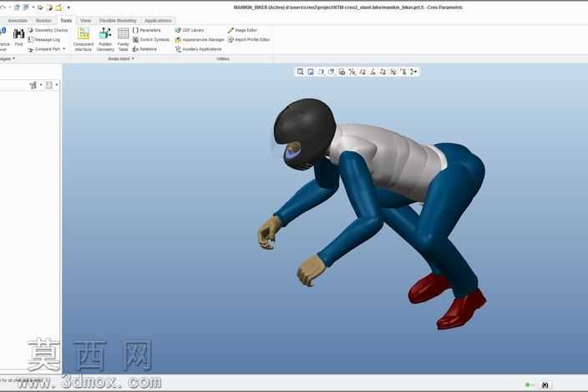Open Geometry Checks in the ribbon
This screenshot has width=588, height=392.
coord(48,30)
